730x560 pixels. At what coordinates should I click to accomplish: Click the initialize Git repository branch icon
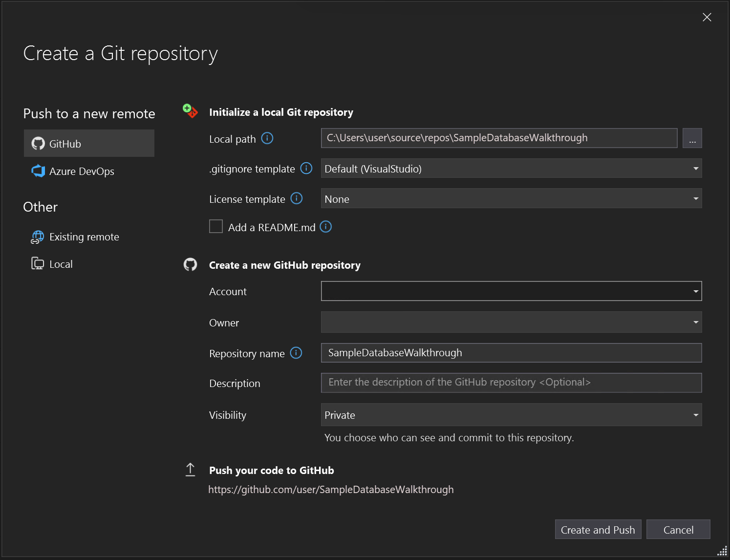pos(190,111)
